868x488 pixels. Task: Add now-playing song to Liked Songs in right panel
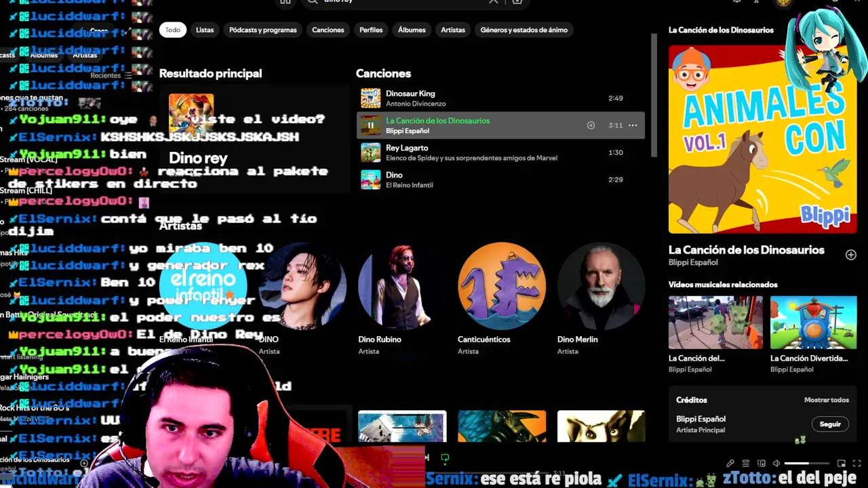(x=850, y=255)
